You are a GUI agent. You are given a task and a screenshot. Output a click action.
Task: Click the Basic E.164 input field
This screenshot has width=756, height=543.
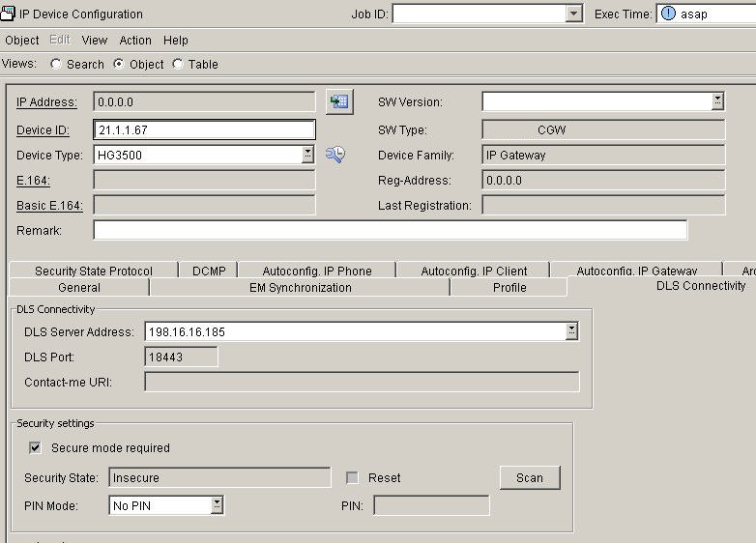204,205
